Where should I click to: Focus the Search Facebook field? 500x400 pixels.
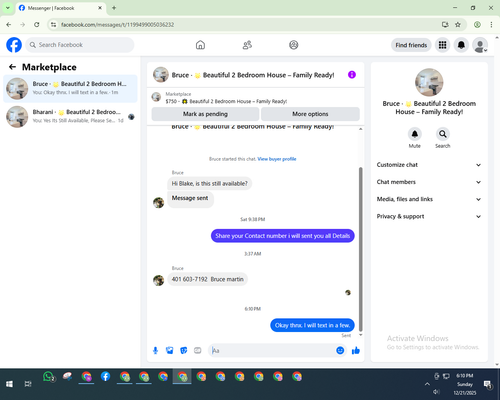pos(80,45)
